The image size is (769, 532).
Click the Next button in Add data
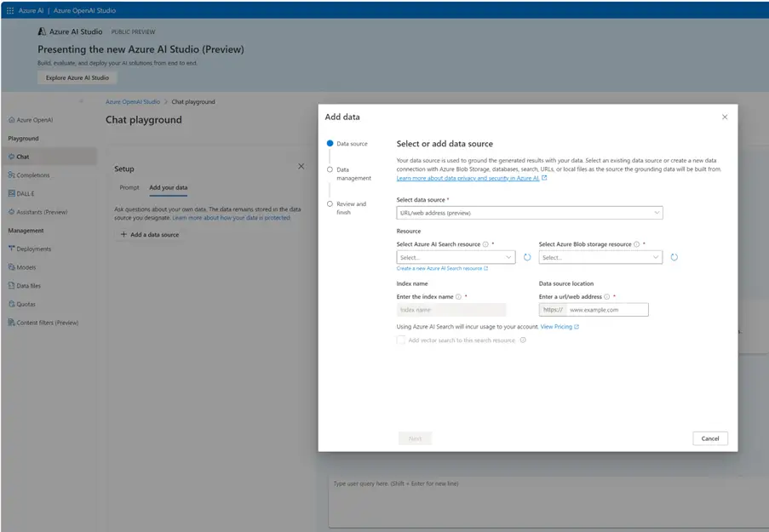tap(415, 438)
